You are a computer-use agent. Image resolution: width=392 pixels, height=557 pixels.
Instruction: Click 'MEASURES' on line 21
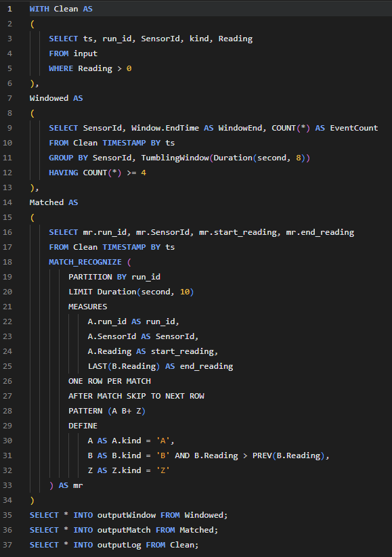[87, 307]
